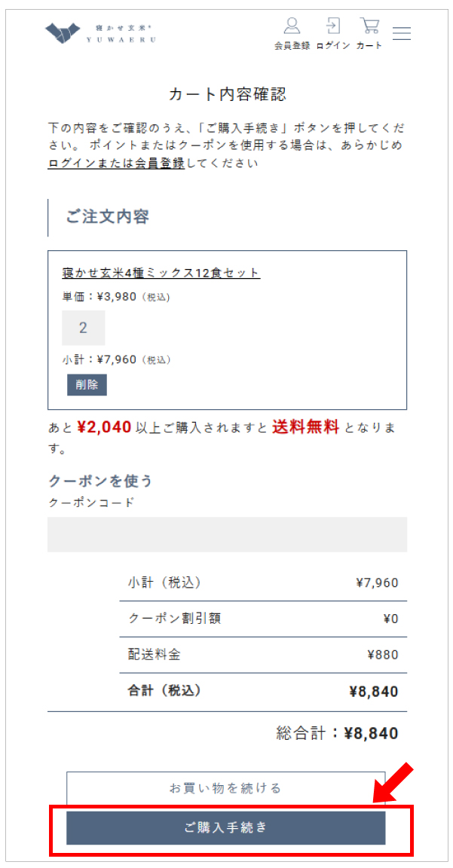453x868 pixels.
Task: Focus the クーポンコード input field
Action: click(x=227, y=534)
